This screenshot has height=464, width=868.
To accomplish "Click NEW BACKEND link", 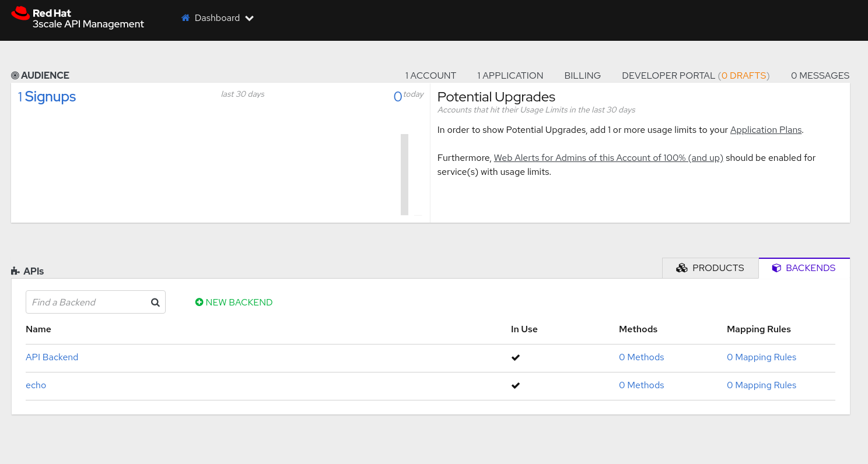I will pyautogui.click(x=234, y=302).
